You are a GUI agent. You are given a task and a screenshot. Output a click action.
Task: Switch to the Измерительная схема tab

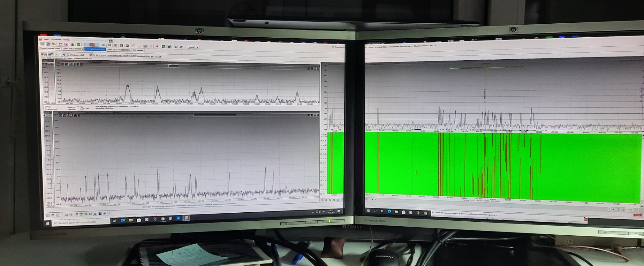pyautogui.click(x=50, y=48)
